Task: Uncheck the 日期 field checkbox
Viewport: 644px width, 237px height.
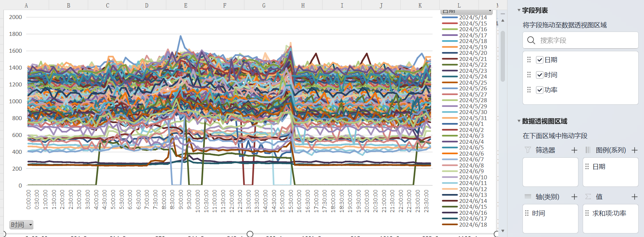Action: click(540, 60)
